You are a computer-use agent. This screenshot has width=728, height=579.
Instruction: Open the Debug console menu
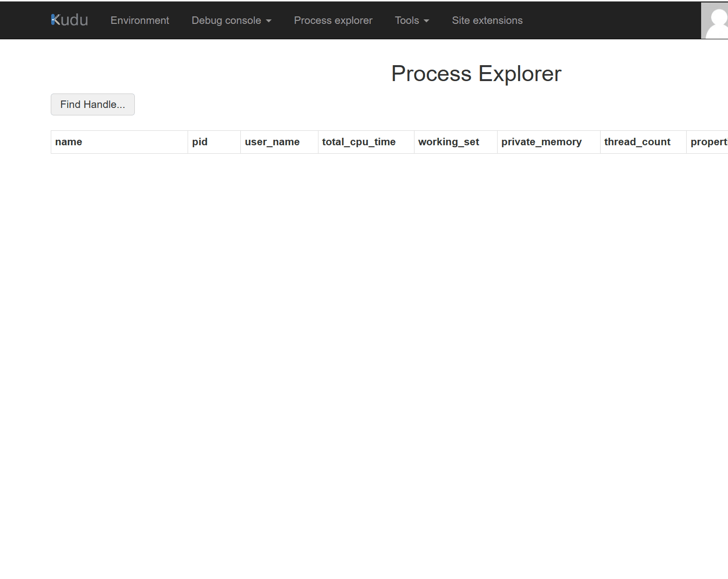(226, 20)
